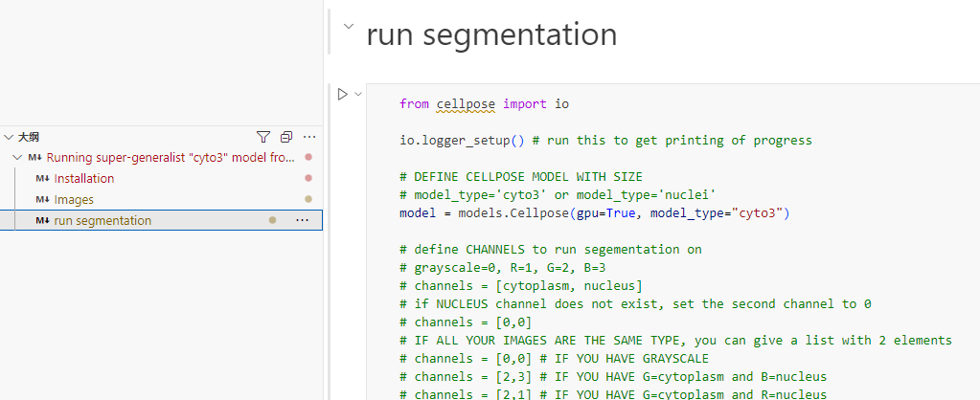Image resolution: width=980 pixels, height=400 pixels.
Task: Click markdown icon beside Installation
Action: (42, 179)
